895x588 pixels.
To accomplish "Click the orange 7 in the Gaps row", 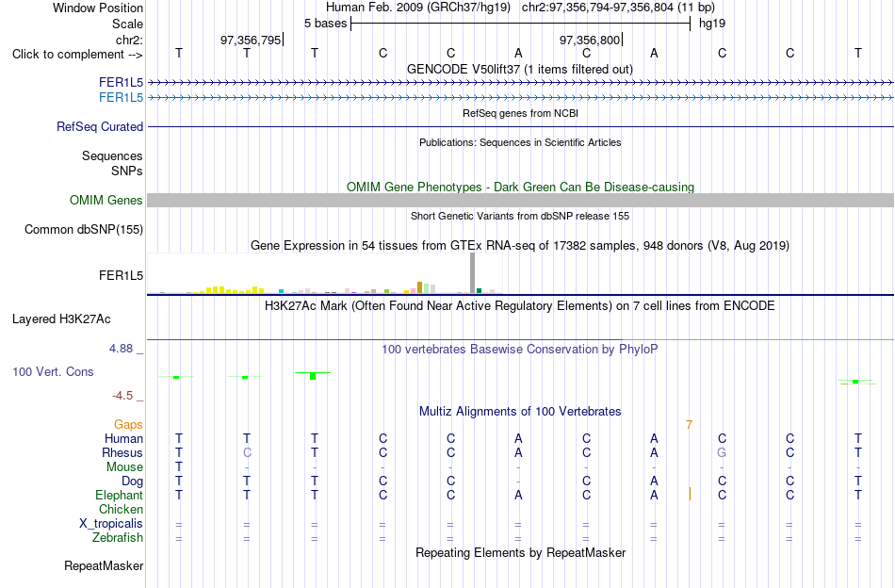I will pyautogui.click(x=689, y=425).
